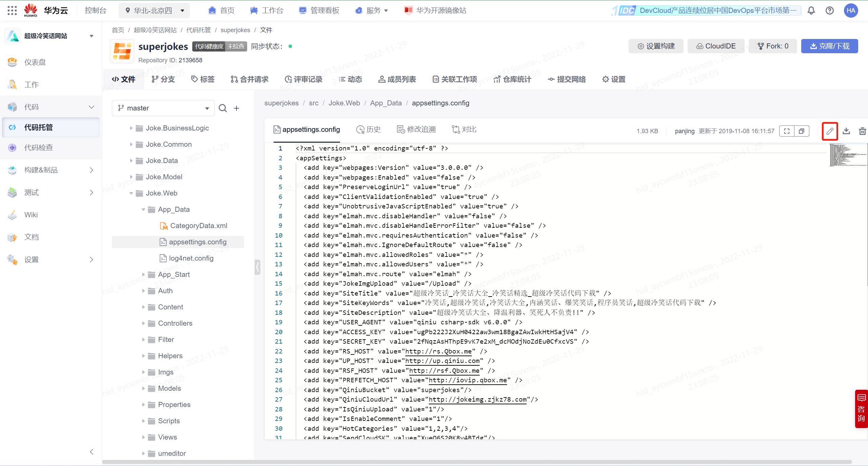Image resolution: width=868 pixels, height=466 pixels.
Task: Expand the Controllers folder
Action: (143, 323)
